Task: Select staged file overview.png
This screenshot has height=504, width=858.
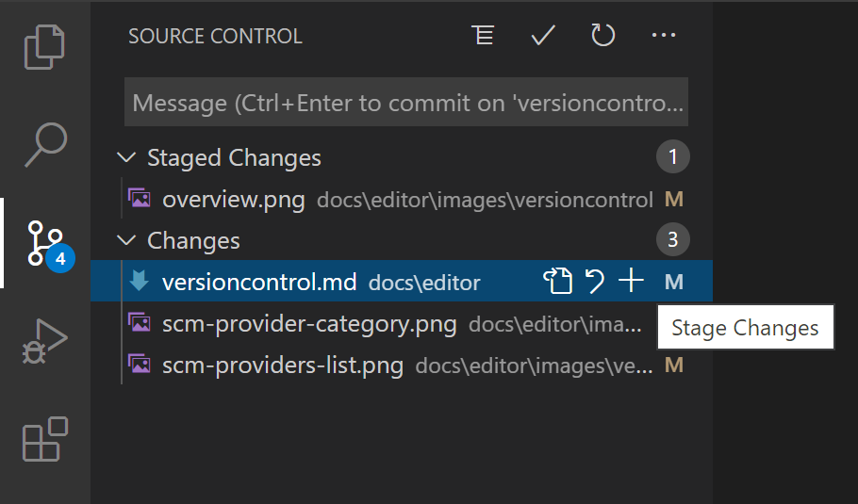Action: tap(233, 200)
